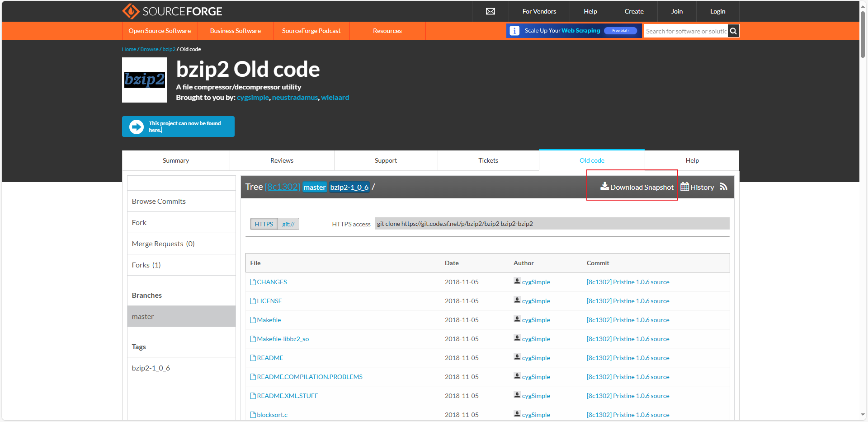Click the file icon beside README.XML.STUFF
Viewport: 868px width, 422px height.
coord(253,395)
